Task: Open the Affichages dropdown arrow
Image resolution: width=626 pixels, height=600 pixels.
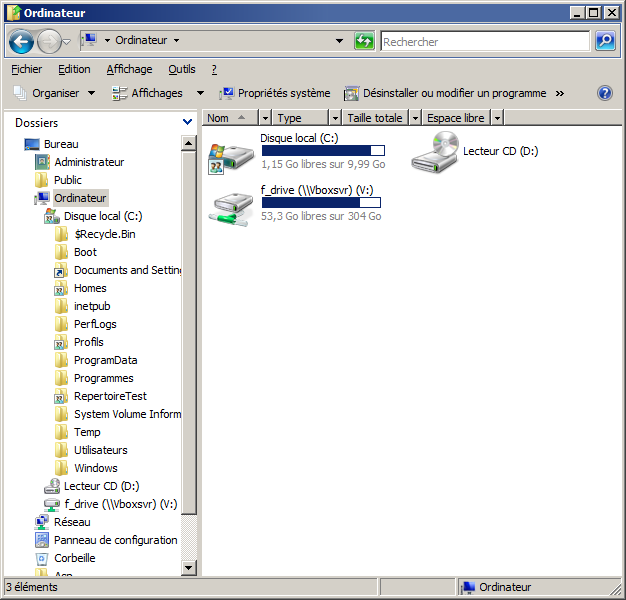Action: (200, 93)
